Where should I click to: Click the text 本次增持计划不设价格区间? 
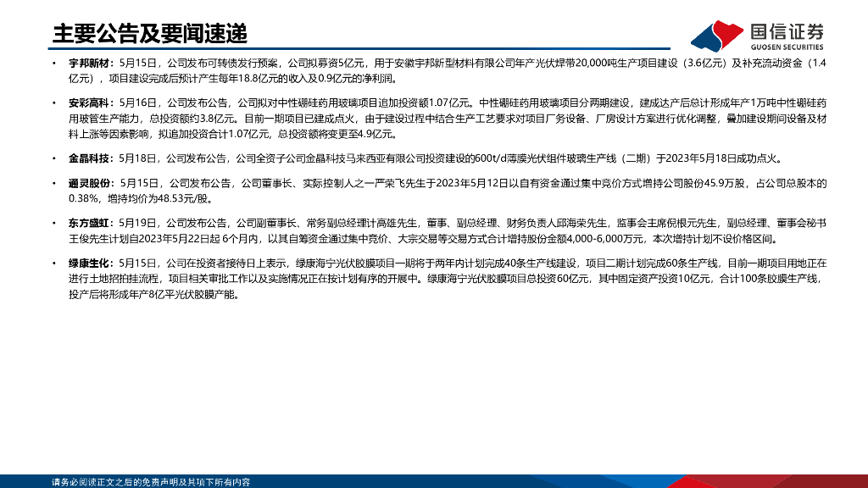tap(711, 239)
